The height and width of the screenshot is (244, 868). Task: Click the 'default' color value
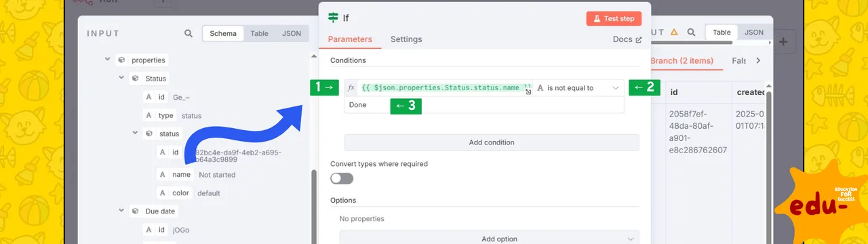[209, 193]
